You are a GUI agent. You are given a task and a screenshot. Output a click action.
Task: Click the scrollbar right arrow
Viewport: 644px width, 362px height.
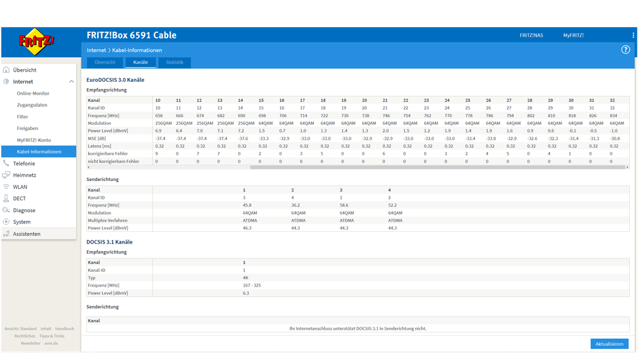point(627,167)
